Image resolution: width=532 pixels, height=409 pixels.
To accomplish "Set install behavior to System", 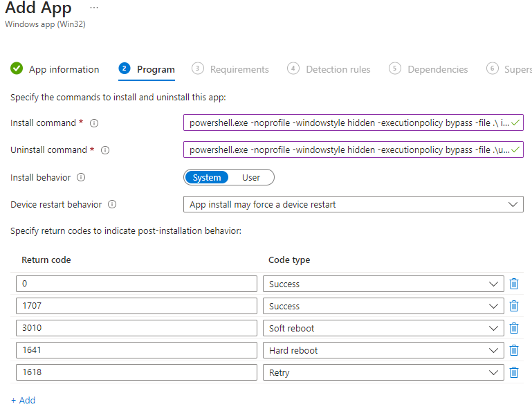I will pyautogui.click(x=207, y=178).
